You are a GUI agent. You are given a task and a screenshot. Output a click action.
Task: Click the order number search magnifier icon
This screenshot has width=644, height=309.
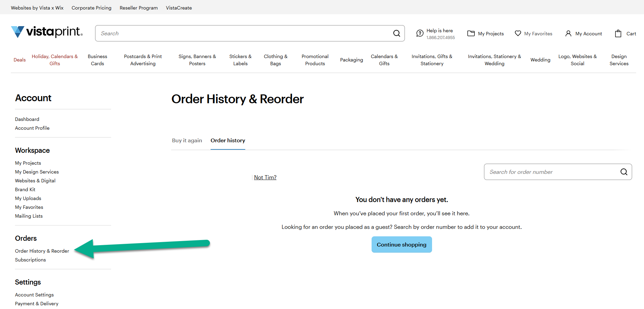624,172
